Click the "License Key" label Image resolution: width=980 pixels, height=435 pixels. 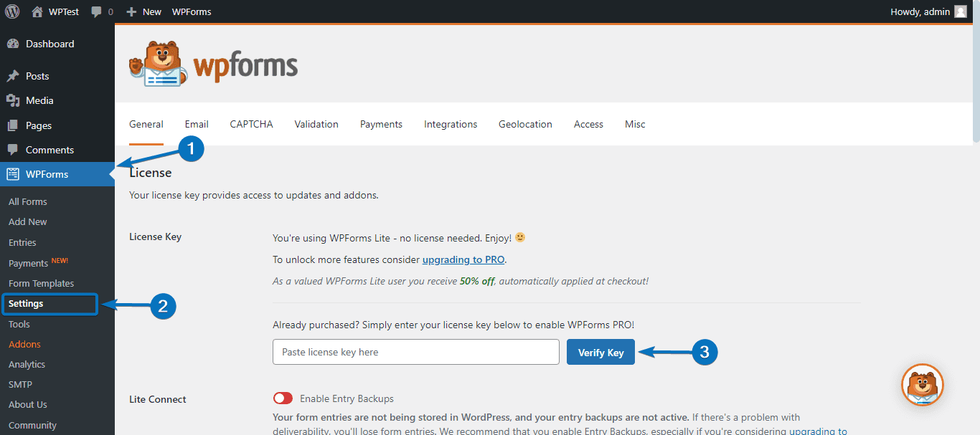click(x=155, y=236)
